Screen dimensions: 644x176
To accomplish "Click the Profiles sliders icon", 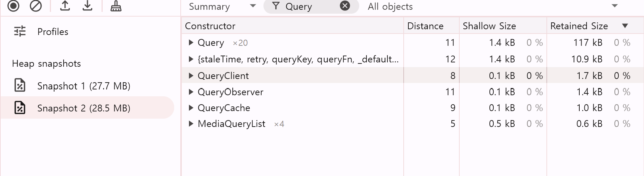I will (x=20, y=31).
